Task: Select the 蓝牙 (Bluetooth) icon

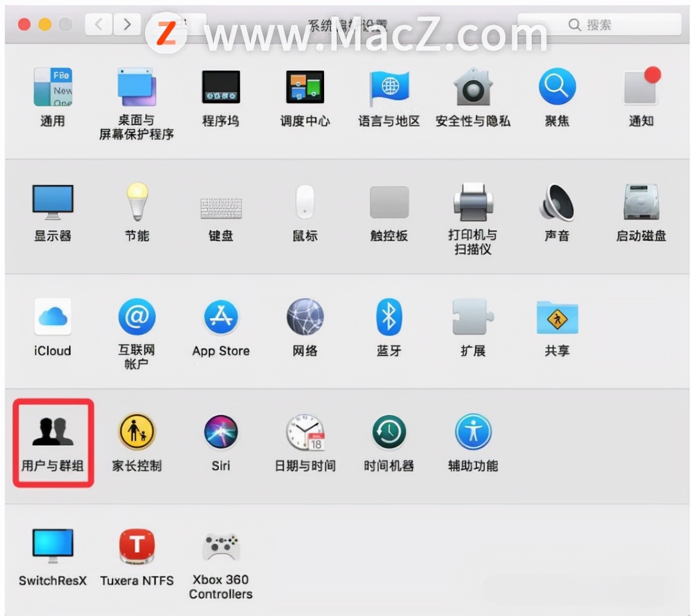Action: 388,316
